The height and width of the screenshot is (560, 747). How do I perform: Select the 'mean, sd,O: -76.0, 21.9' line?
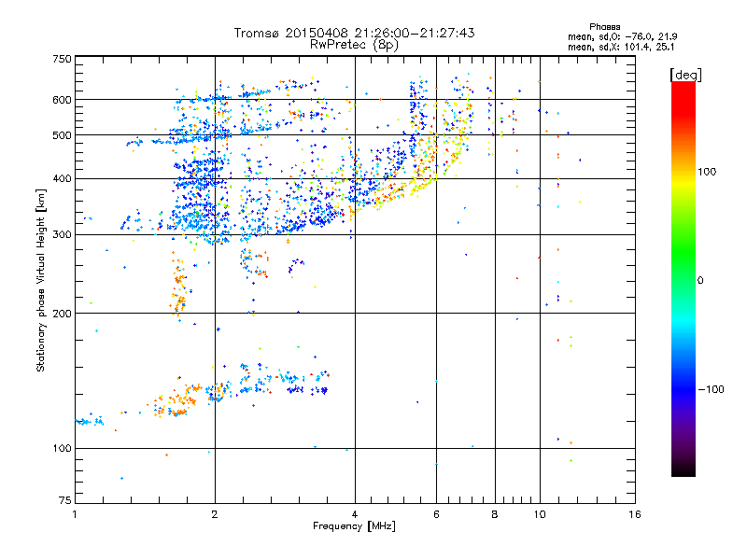pos(622,36)
